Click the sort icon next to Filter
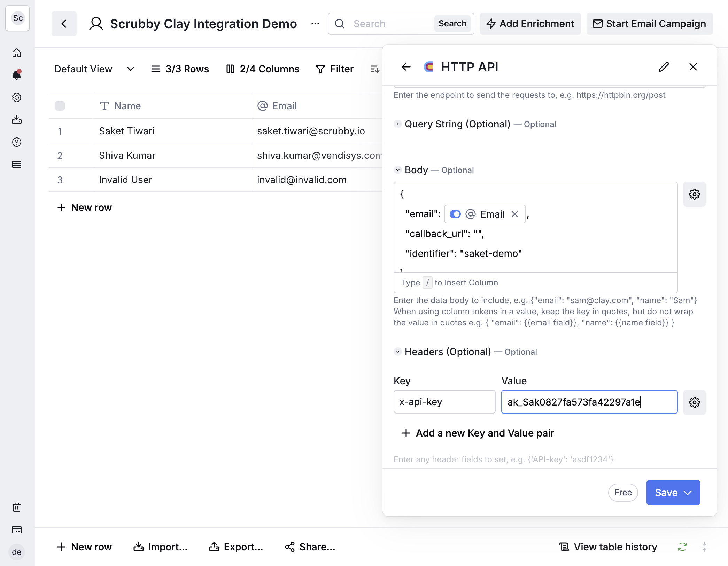 [375, 69]
